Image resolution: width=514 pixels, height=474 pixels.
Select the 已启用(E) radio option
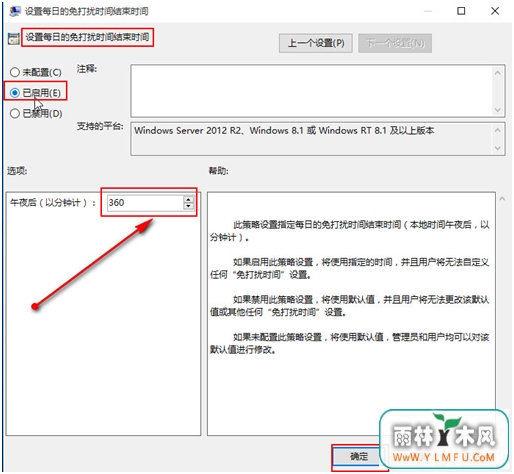tap(15, 92)
